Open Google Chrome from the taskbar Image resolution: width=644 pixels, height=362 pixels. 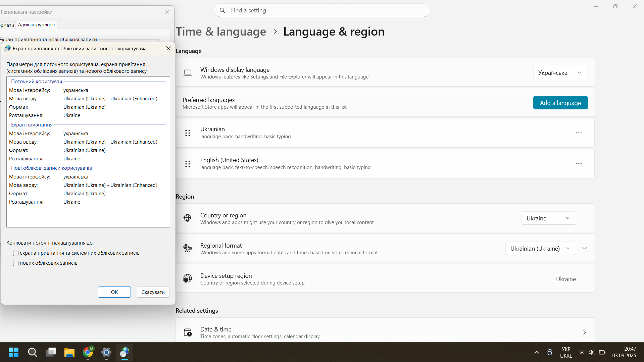(x=88, y=352)
